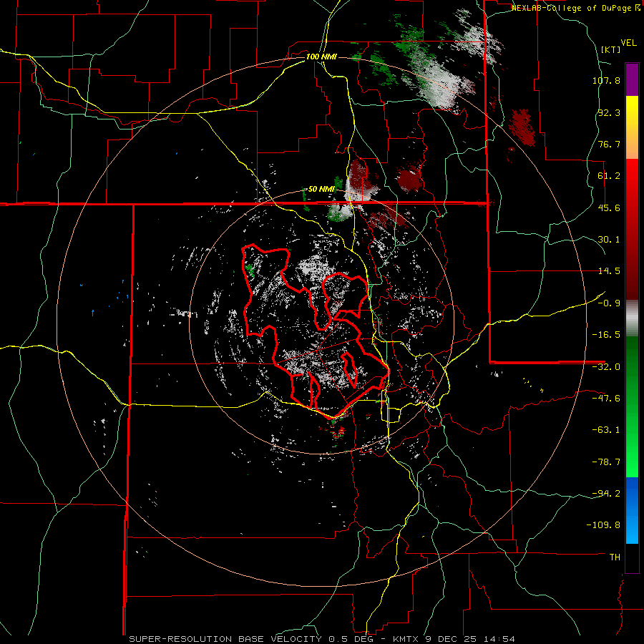Click the -32.0 velocity scale value
Screen dimensions: 644x644
(606, 367)
